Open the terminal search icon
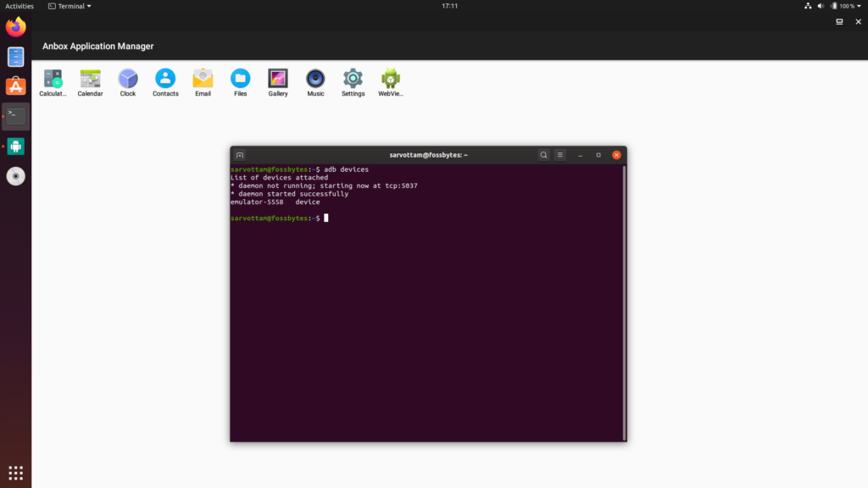Viewport: 868px width, 488px height. click(x=543, y=155)
